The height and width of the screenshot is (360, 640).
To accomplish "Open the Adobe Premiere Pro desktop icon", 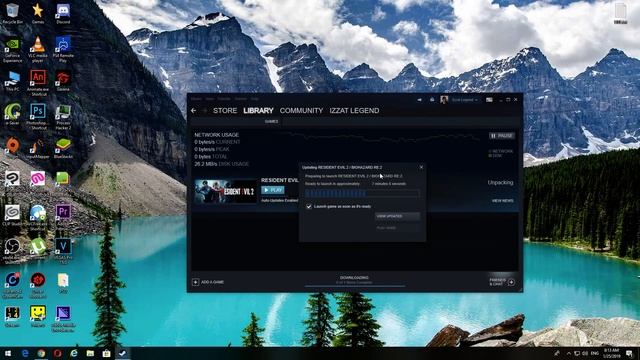I will pos(63,215).
